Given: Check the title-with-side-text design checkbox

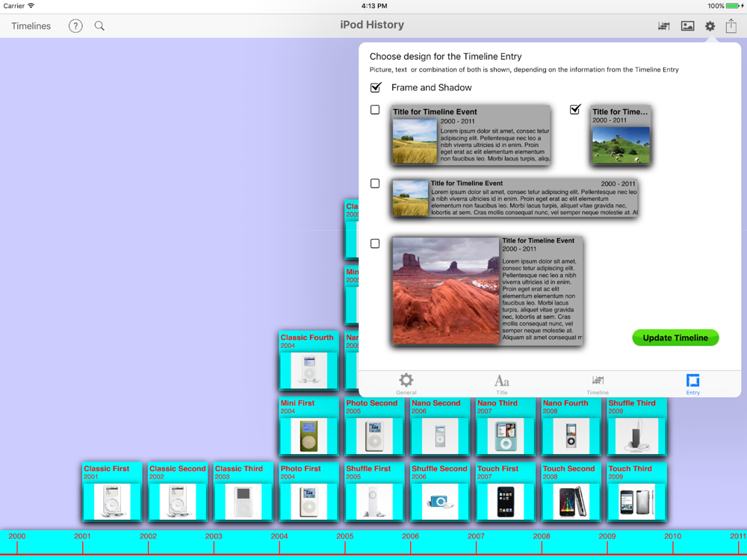Looking at the screenshot, I should click(375, 110).
